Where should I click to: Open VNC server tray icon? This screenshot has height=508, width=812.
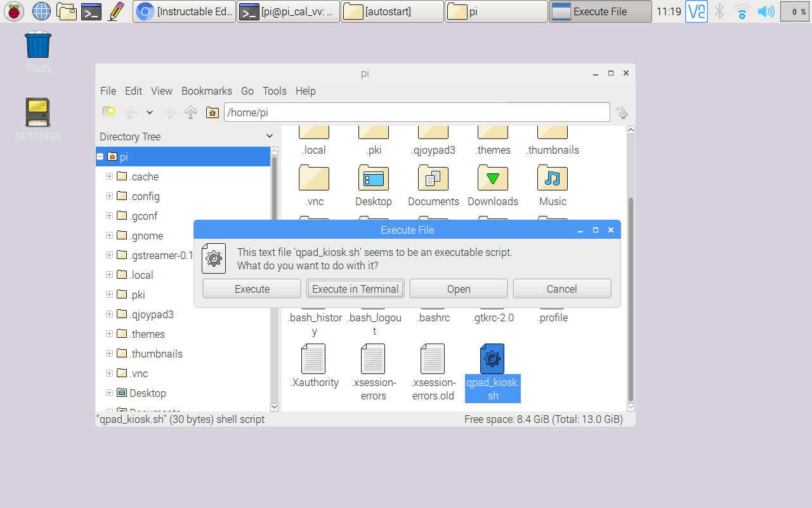pos(696,11)
